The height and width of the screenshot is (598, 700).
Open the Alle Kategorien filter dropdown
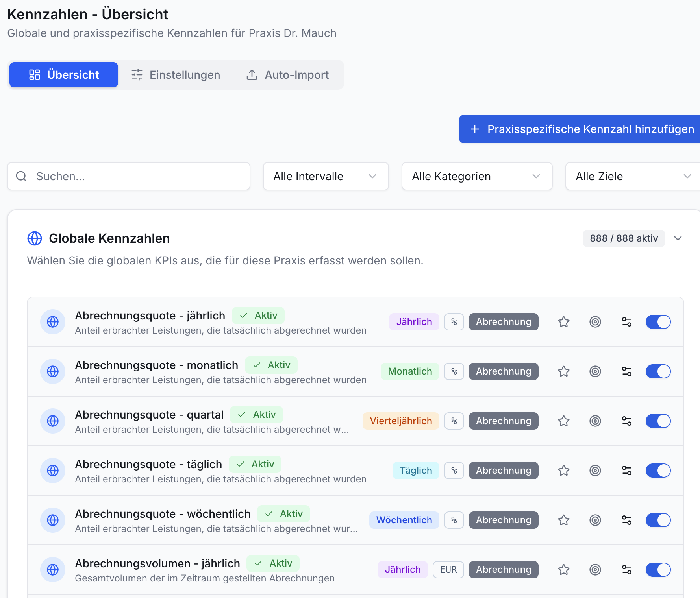point(477,176)
